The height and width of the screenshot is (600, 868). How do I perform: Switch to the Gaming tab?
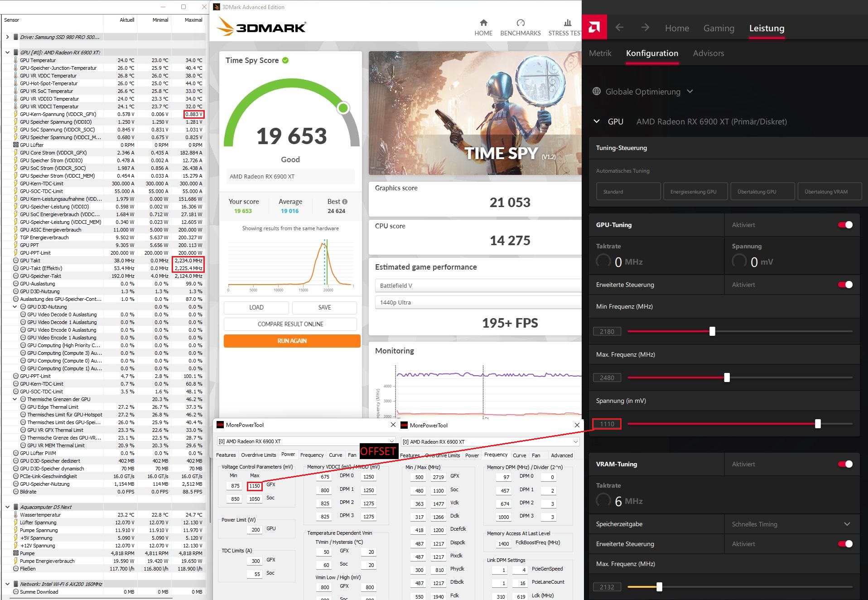coord(719,28)
